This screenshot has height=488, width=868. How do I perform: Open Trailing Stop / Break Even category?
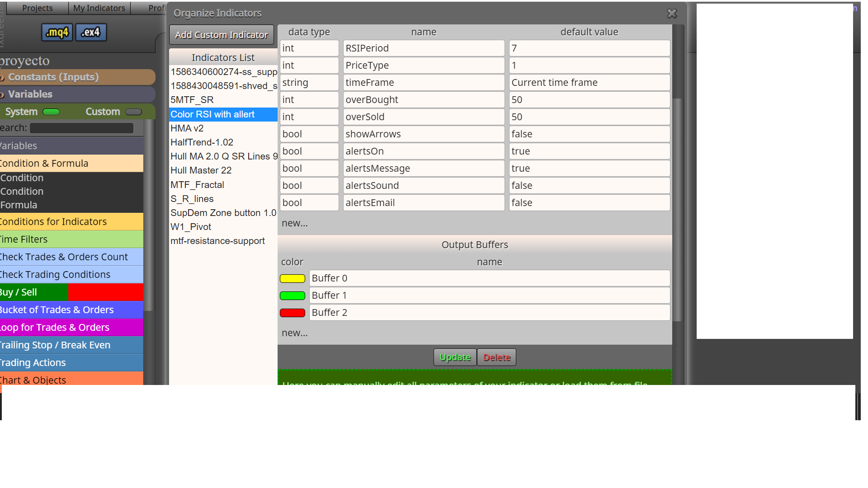pos(71,345)
